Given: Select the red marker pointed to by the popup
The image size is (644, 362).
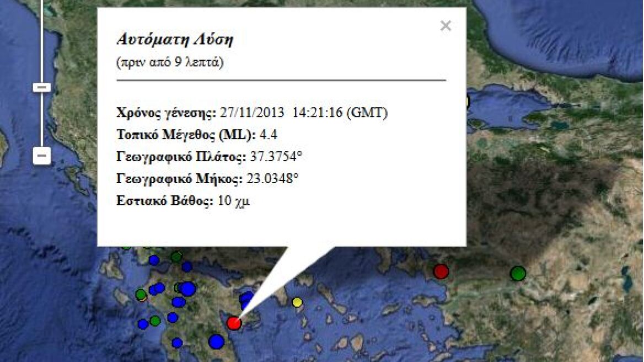Looking at the screenshot, I should pyautogui.click(x=235, y=324).
